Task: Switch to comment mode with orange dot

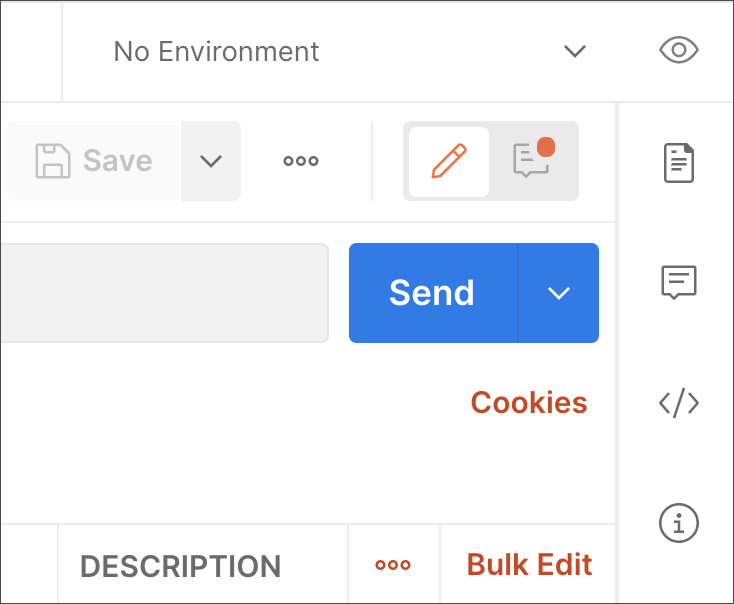Action: (x=534, y=159)
